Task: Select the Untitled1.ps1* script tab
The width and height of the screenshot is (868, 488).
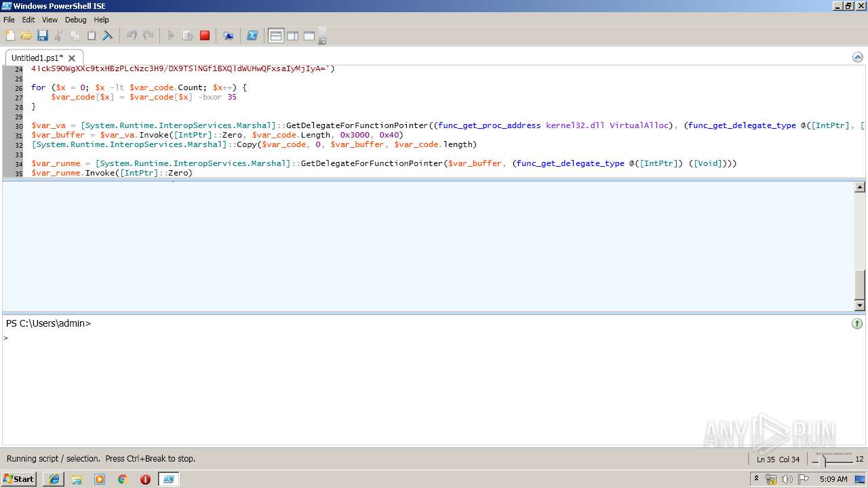Action: pyautogui.click(x=37, y=58)
